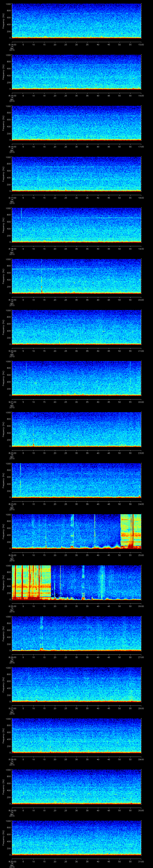
Task: Click the 21:00 end time label
Action: (x=141, y=351)
